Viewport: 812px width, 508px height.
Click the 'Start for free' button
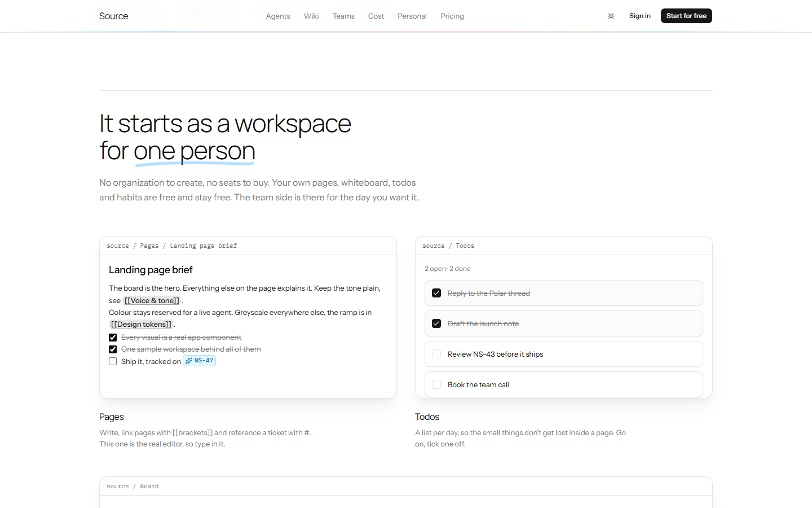[x=686, y=16]
